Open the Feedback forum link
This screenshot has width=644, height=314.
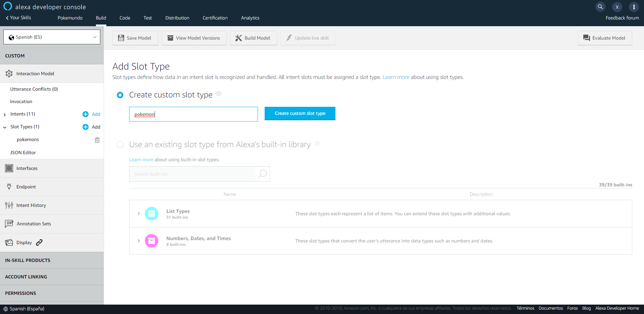[622, 18]
